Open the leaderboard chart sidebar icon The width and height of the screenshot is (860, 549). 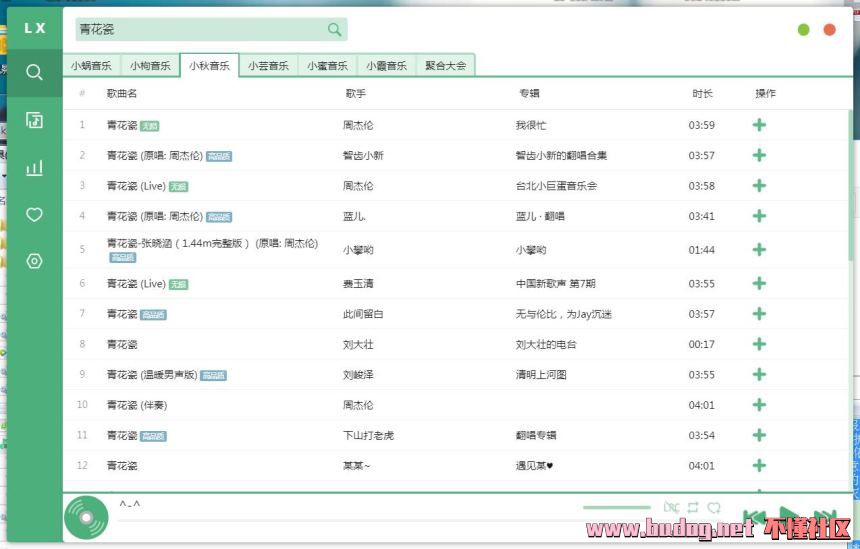click(35, 167)
